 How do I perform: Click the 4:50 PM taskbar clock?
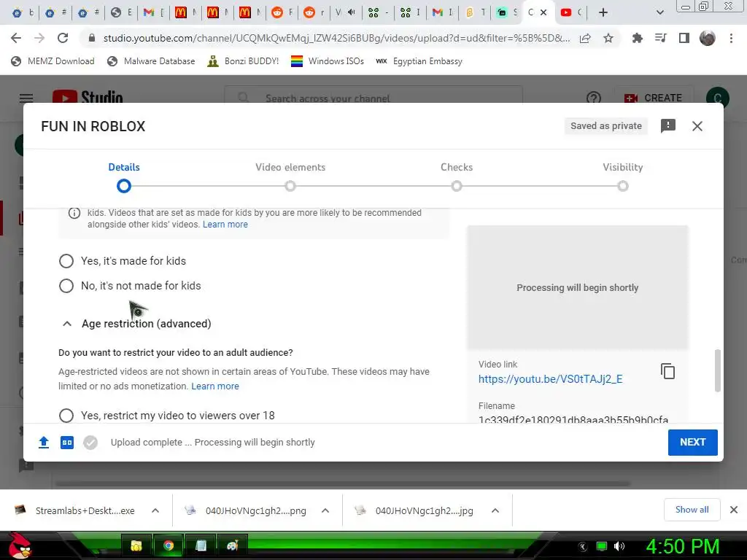pyautogui.click(x=682, y=546)
